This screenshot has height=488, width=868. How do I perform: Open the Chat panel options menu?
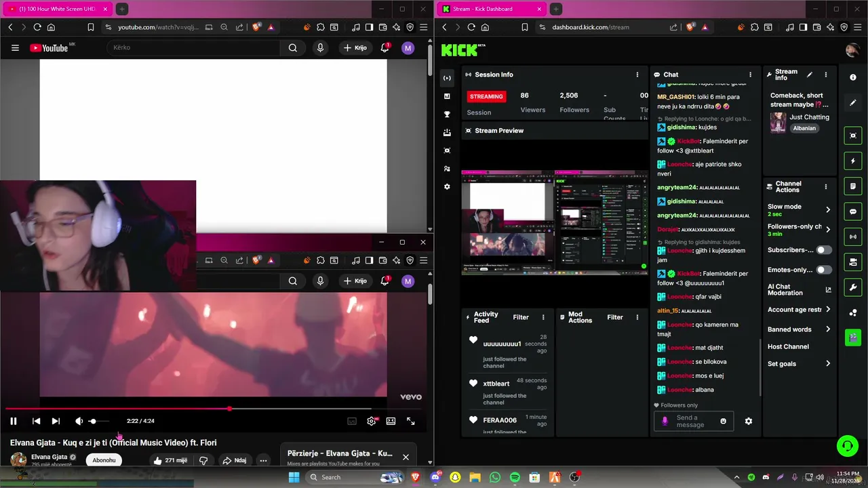[750, 75]
